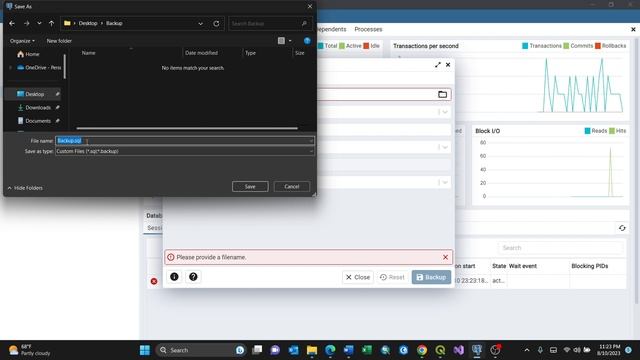Viewport: 640px width, 360px height.
Task: Open File Explorer from taskbar
Action: pyautogui.click(x=312, y=350)
